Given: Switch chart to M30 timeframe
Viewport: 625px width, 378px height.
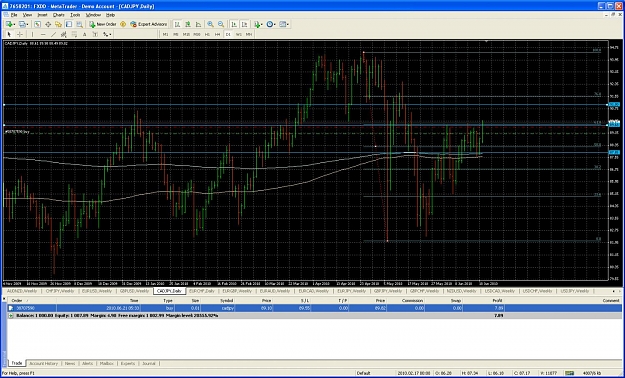Looking at the screenshot, I should 197,34.
